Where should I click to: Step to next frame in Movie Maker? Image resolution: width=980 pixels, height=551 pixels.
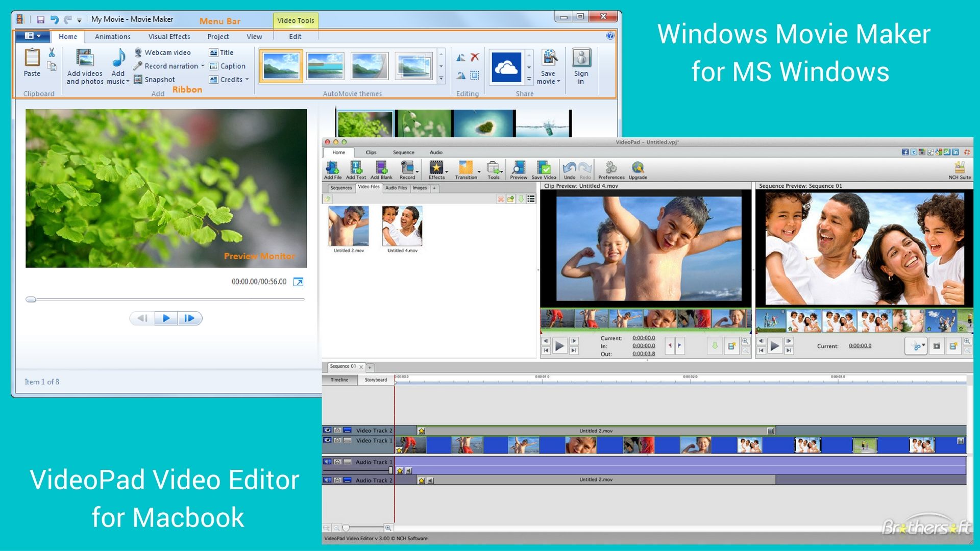[189, 318]
